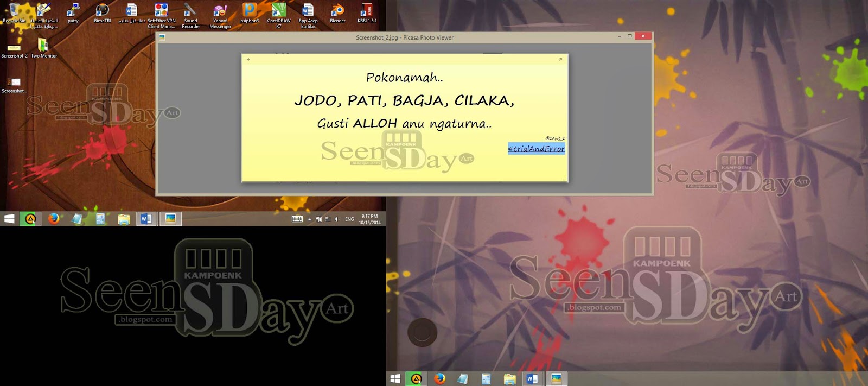The width and height of the screenshot is (868, 386).
Task: Open Calculator on the taskbar without a clock
Action: [x=486, y=378]
